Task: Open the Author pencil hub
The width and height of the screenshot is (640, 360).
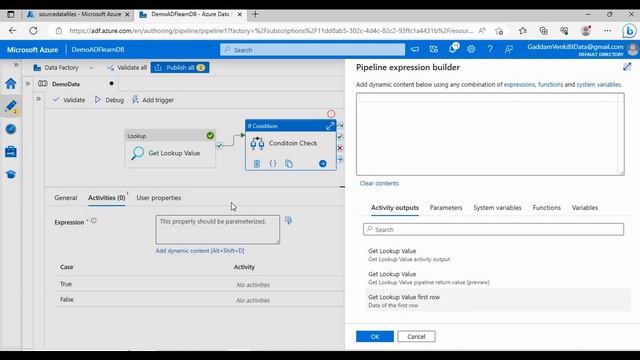Action: click(11, 106)
